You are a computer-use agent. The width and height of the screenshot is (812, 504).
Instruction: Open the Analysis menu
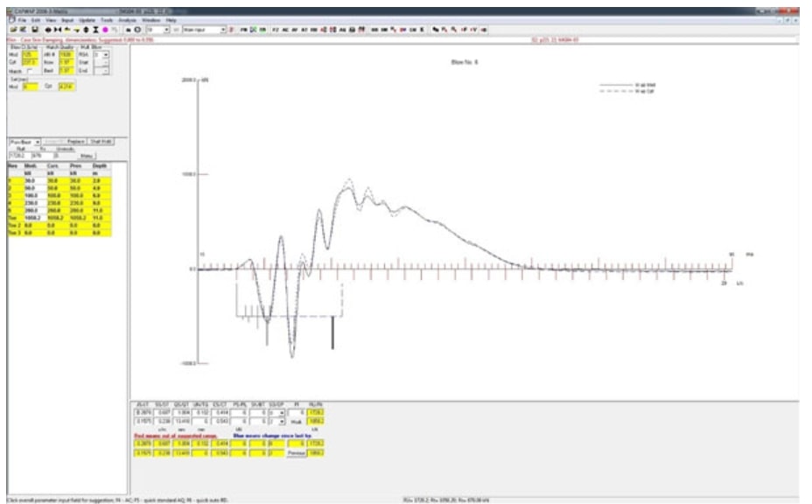click(x=126, y=18)
